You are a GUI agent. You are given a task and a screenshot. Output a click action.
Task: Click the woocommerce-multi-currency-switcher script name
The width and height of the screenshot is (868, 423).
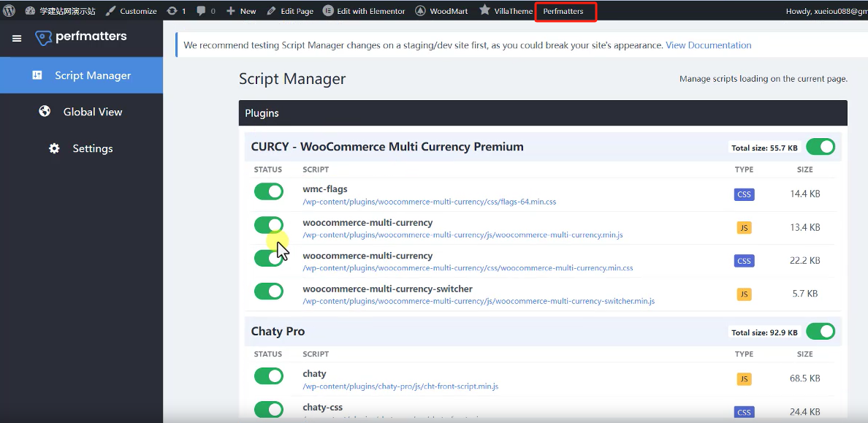pyautogui.click(x=387, y=289)
